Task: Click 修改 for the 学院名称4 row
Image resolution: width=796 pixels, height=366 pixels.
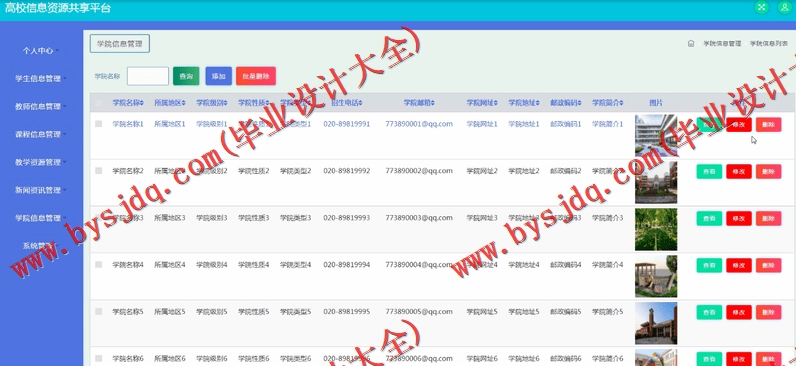Action: click(x=739, y=265)
